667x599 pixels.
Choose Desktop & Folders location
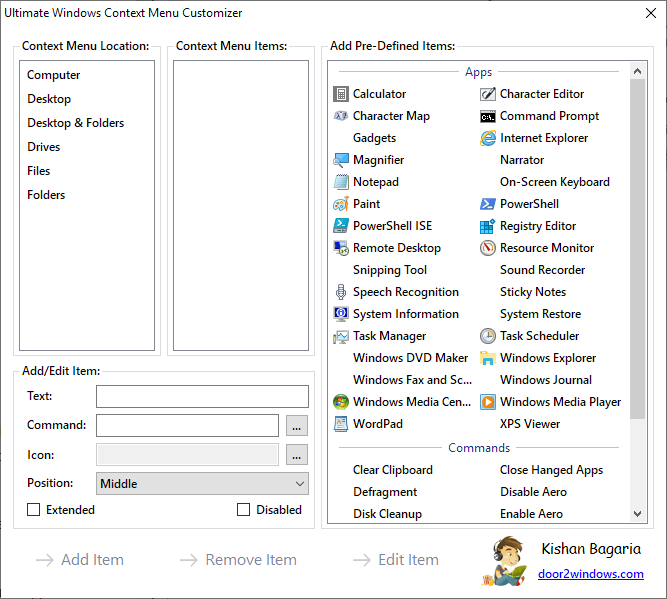[76, 123]
